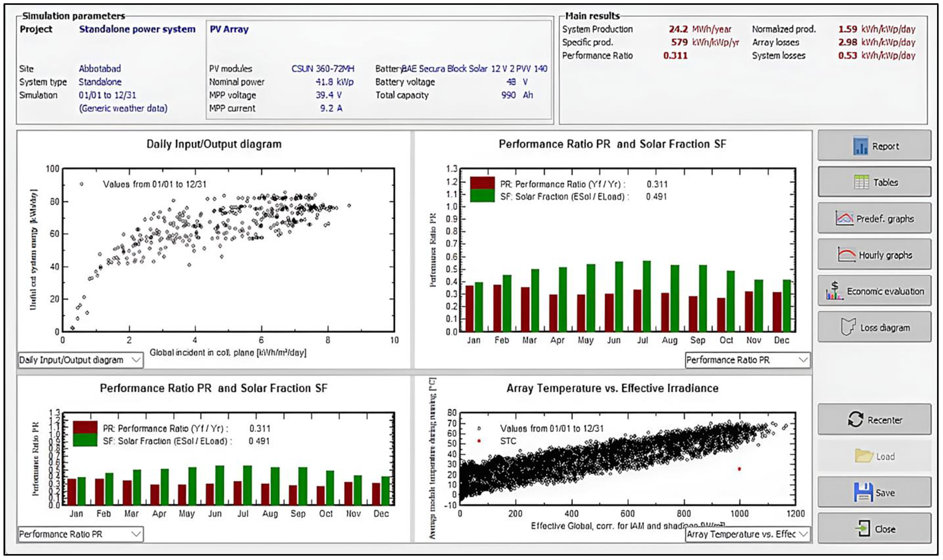Click red PR legend swatch in top-right chart
Screen dimensions: 943x560
point(482,183)
